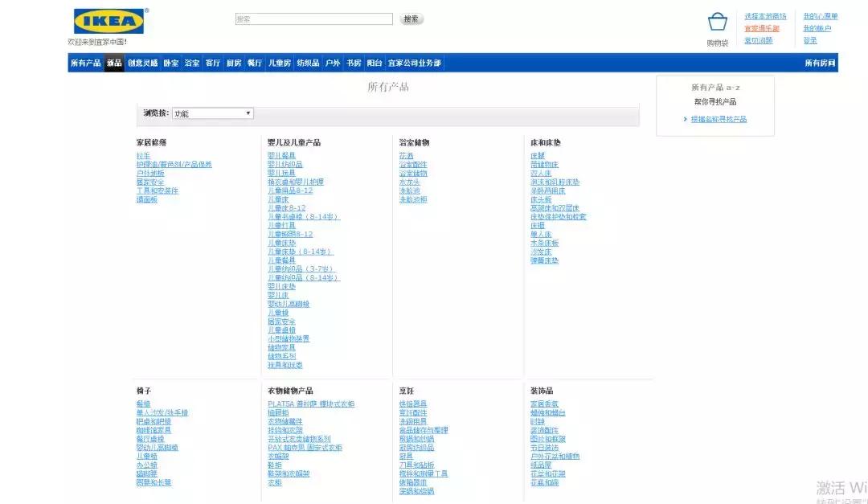This screenshot has height=504, width=868.
Task: Visit 我的心愿单 wishlist link
Action: tap(820, 14)
